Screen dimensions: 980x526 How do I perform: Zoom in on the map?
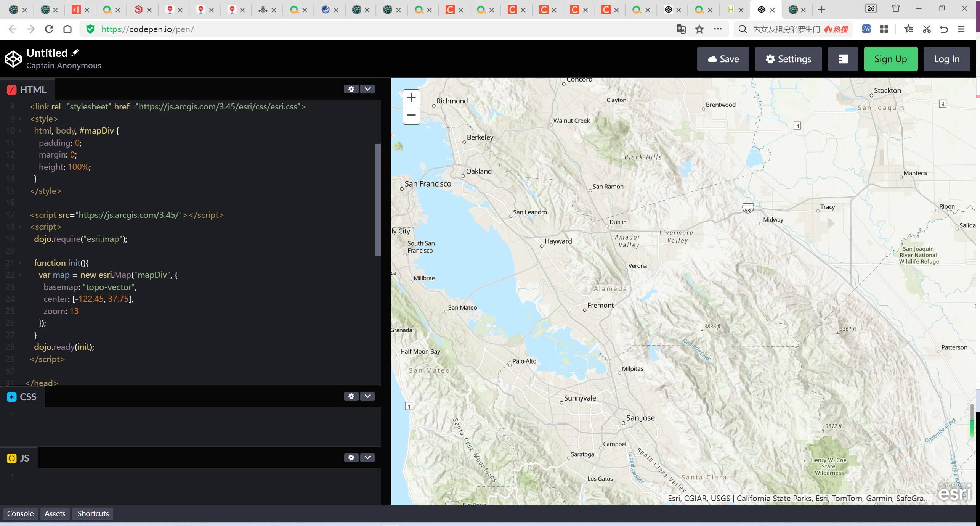pyautogui.click(x=411, y=97)
